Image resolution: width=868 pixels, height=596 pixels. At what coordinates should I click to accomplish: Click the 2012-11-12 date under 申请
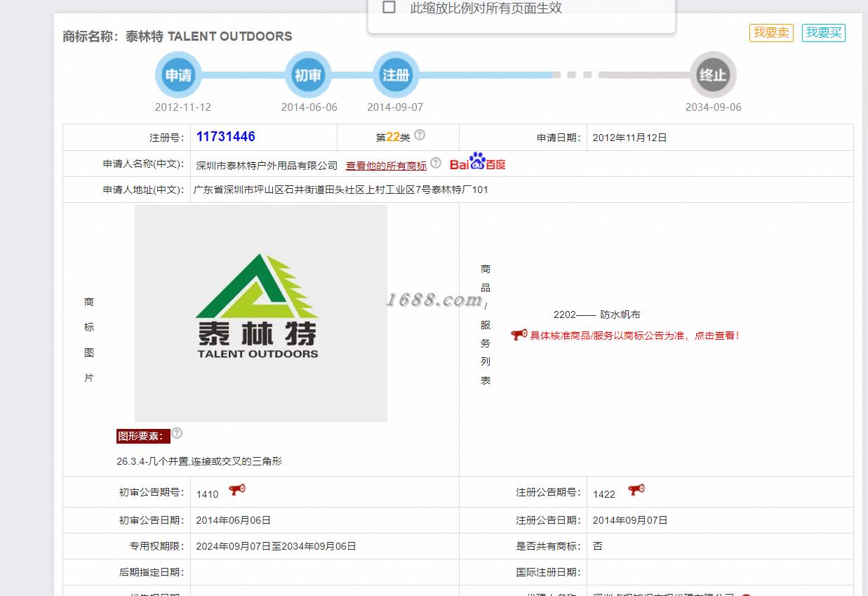183,107
